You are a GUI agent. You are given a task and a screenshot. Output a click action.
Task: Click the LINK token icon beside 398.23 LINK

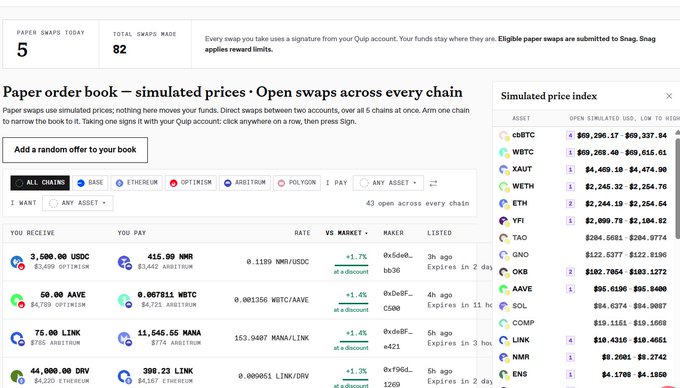pos(124,376)
